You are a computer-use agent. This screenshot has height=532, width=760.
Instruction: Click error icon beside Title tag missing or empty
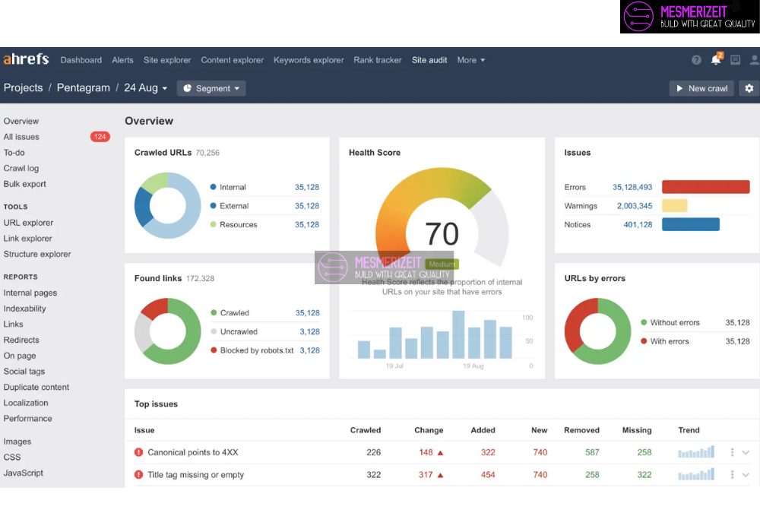click(x=138, y=475)
